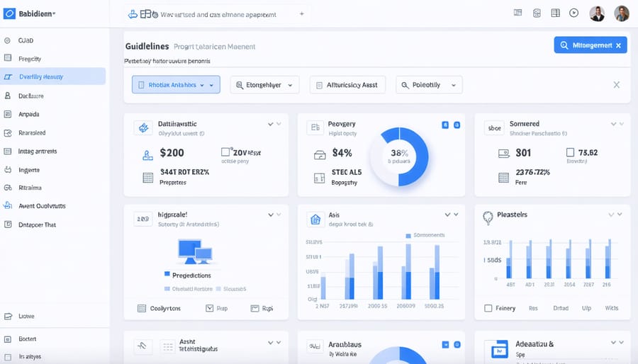Image resolution: width=638 pixels, height=364 pixels.
Task: Click the plus icon in search bar
Action: coord(302,14)
